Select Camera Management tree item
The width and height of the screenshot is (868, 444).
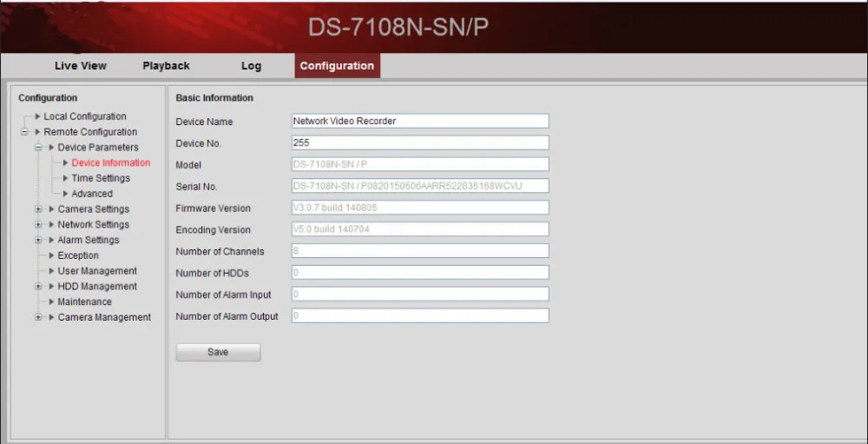tap(104, 317)
